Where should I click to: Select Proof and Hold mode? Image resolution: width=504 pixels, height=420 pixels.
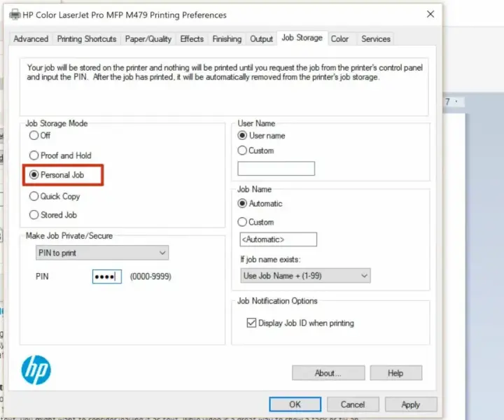(x=60, y=155)
